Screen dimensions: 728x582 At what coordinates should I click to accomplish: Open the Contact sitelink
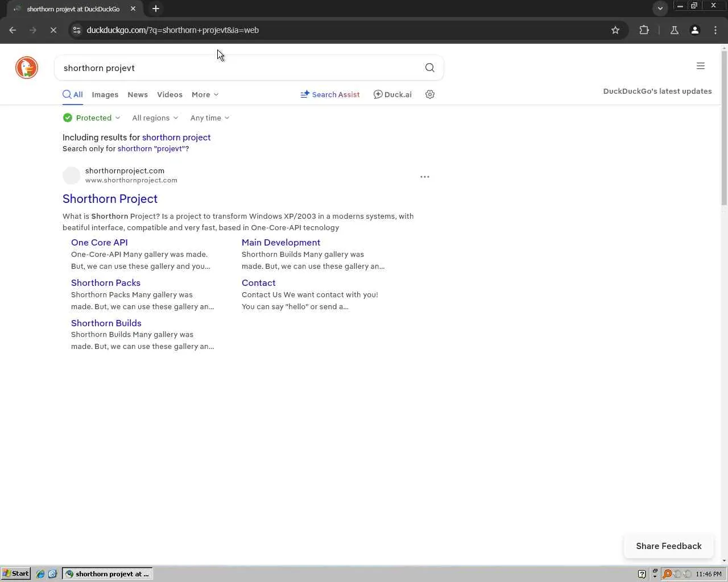click(259, 283)
